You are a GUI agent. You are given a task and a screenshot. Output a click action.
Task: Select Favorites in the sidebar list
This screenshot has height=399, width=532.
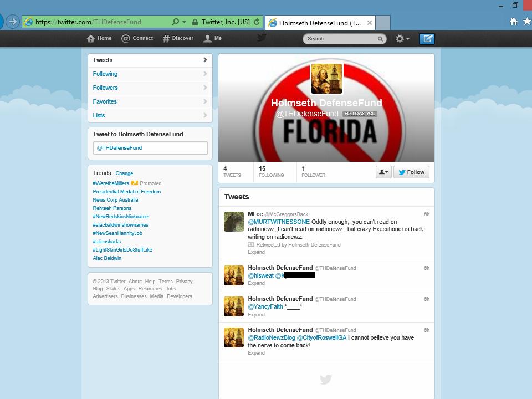click(x=105, y=101)
